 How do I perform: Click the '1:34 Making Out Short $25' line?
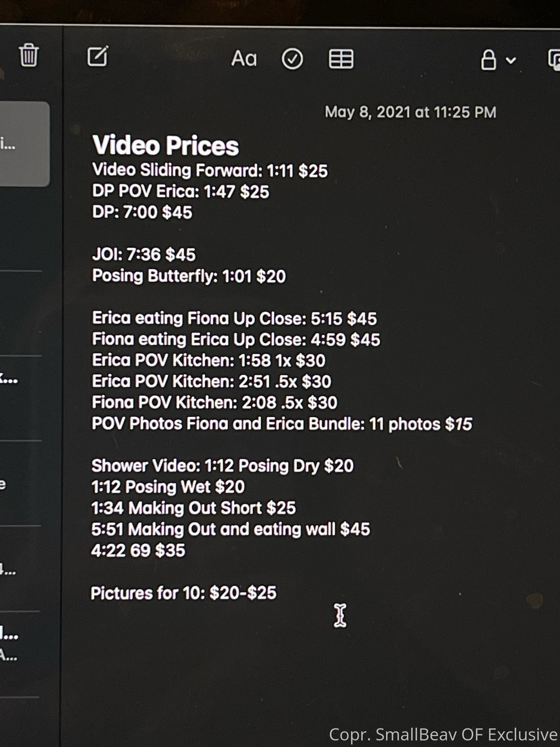pyautogui.click(x=193, y=508)
